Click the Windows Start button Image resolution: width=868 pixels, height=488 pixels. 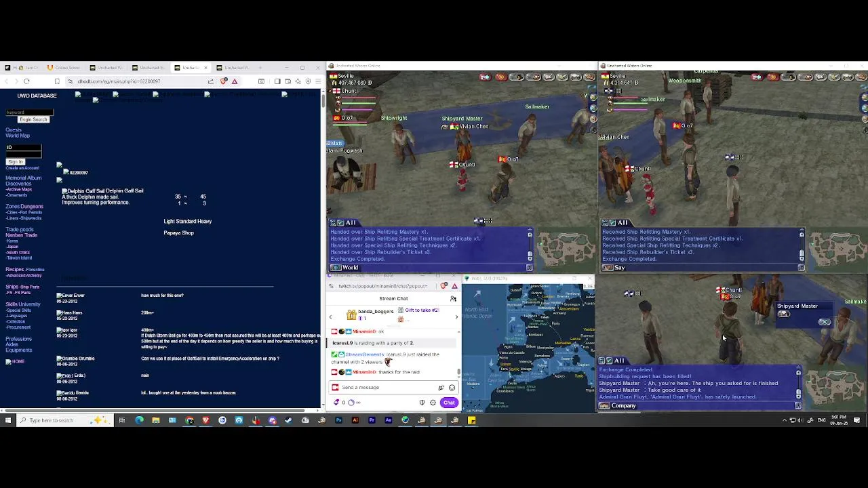pyautogui.click(x=7, y=420)
